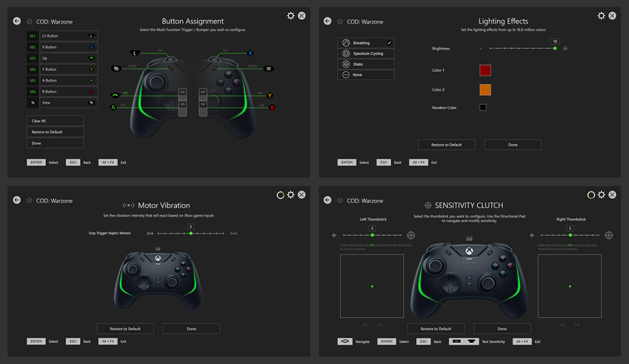Click Restore to Default in Button Assignment panel
629x364 pixels.
point(55,132)
